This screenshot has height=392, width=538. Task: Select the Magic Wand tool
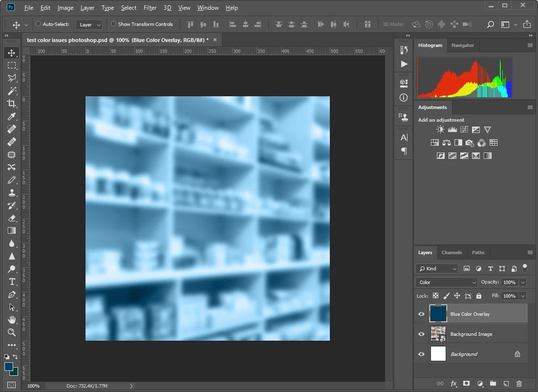coord(12,91)
